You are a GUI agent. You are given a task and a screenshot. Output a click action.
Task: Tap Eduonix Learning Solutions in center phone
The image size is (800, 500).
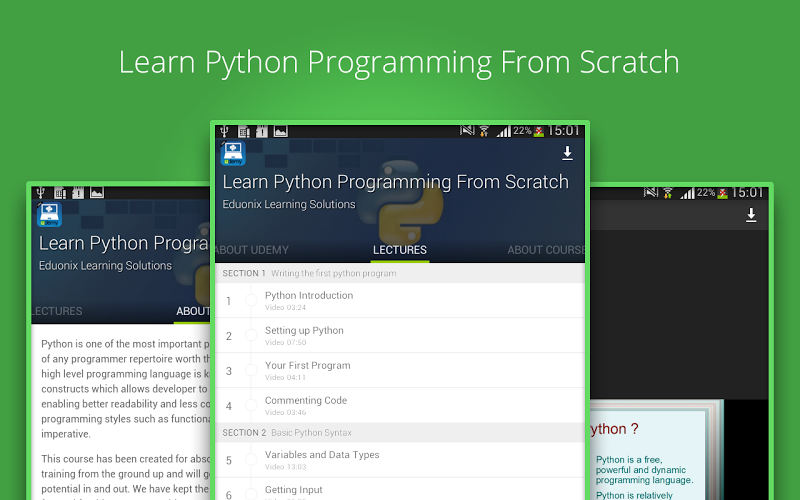(x=289, y=205)
